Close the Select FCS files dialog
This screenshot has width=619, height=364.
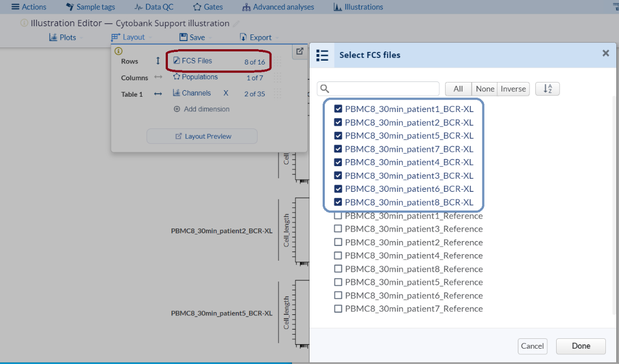click(x=605, y=54)
